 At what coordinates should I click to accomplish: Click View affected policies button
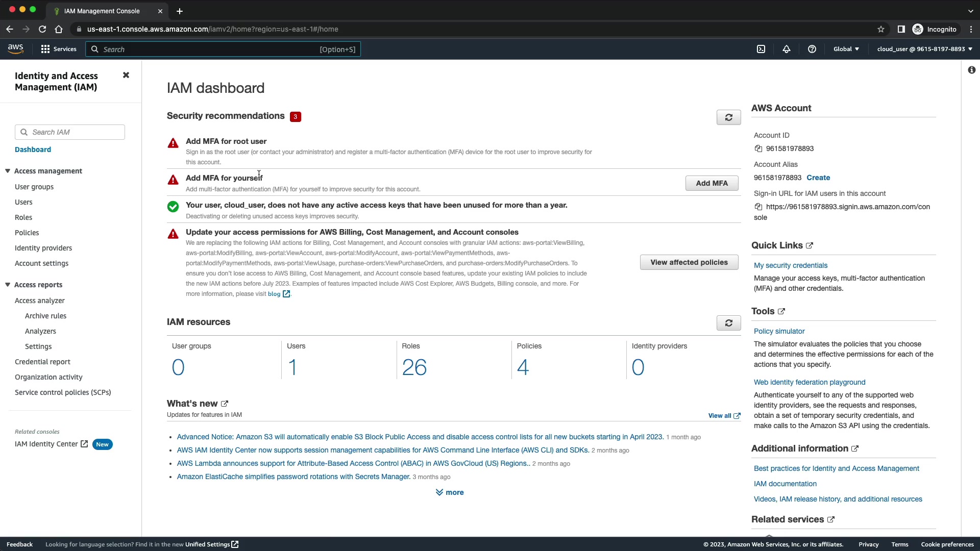pos(689,262)
